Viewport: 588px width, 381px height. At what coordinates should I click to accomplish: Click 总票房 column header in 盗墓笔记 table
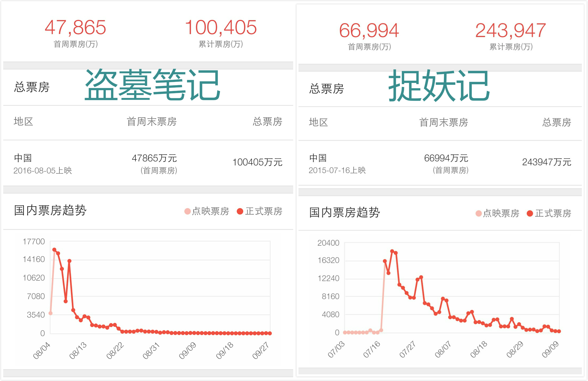267,122
